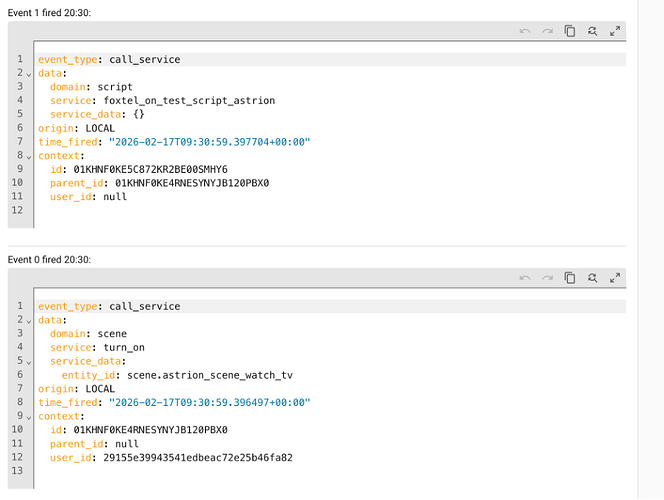Click the foxtel_on_test_script_astrion service value
Screen dimensions: 664x500
[189, 101]
